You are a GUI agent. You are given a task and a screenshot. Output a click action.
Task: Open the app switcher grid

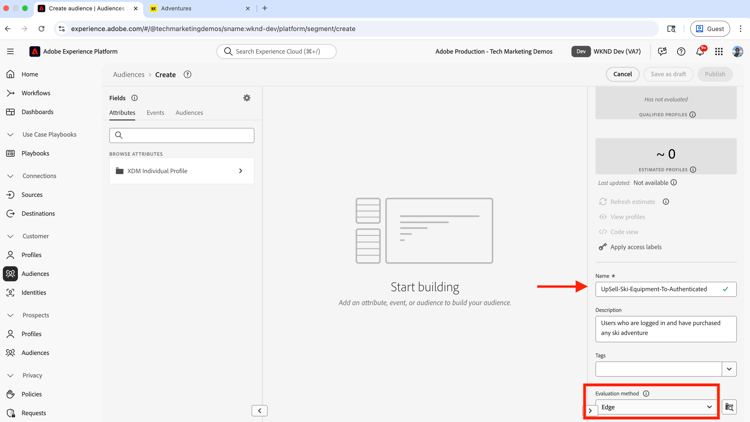718,51
